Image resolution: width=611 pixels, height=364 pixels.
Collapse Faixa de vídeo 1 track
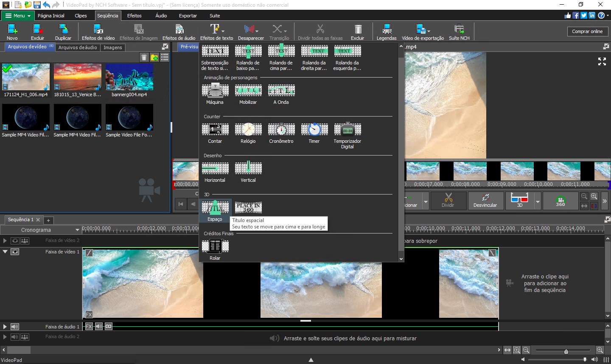pyautogui.click(x=5, y=252)
